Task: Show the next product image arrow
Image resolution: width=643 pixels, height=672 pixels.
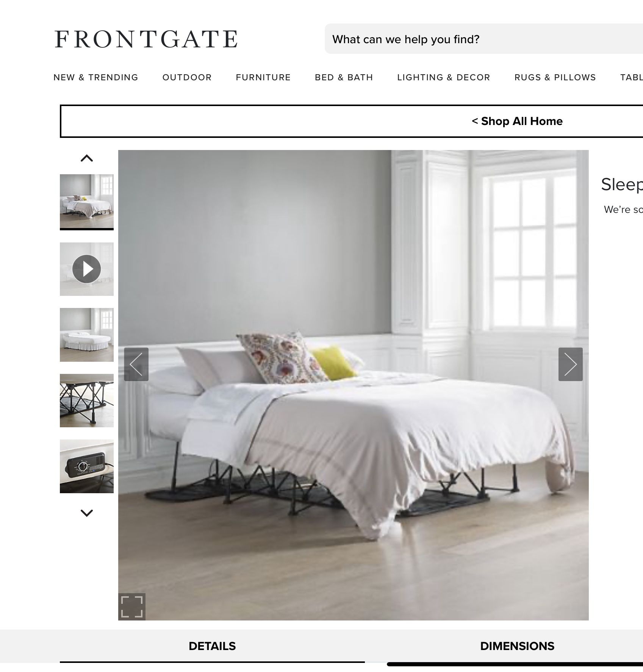Action: coord(570,364)
